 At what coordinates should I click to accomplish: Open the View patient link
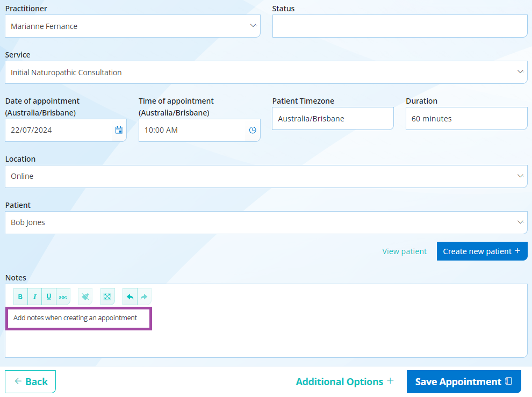tap(405, 251)
